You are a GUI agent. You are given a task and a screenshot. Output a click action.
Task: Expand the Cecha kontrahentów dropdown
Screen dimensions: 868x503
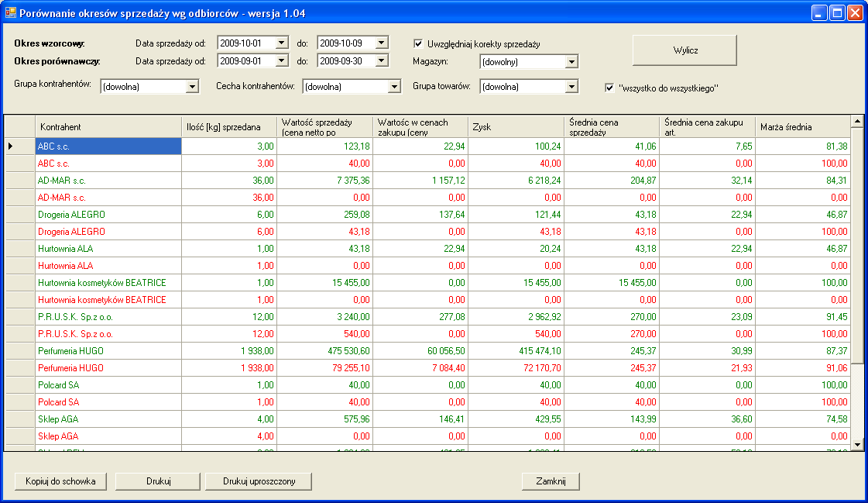[394, 87]
